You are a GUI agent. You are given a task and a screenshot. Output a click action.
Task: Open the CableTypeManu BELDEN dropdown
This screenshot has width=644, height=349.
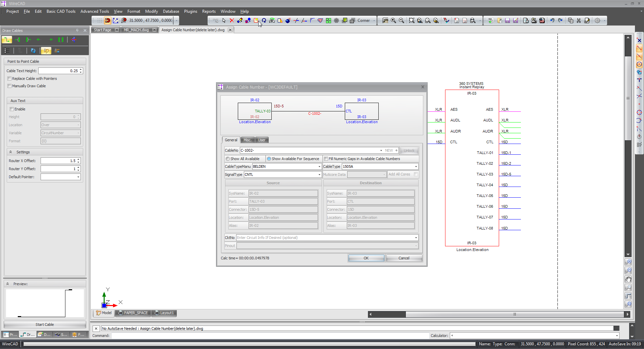point(319,166)
